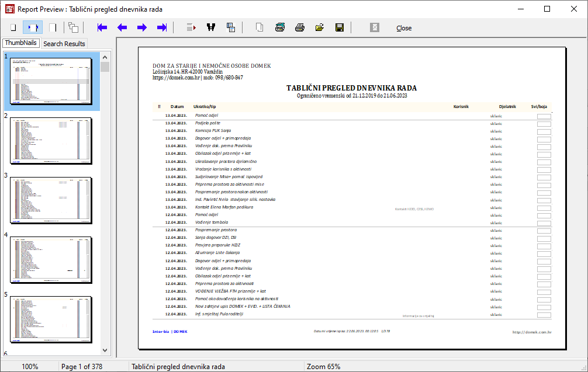Click the go to page icon
588x372 pixels.
191,27
